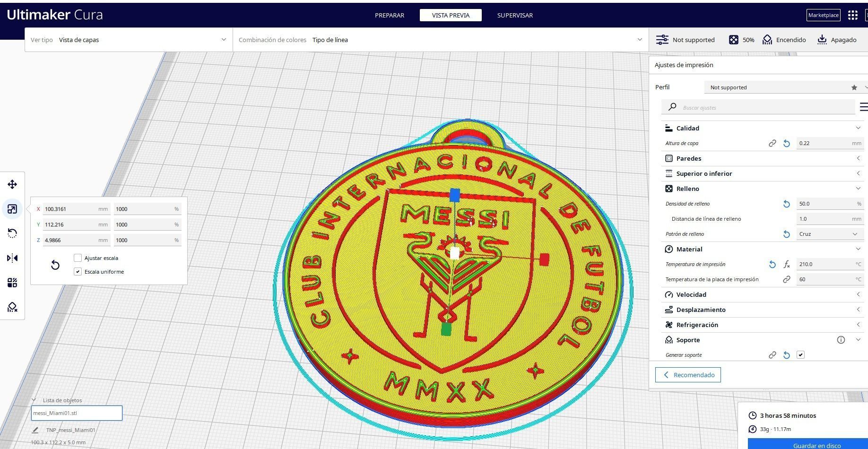Image resolution: width=868 pixels, height=449 pixels.
Task: Open per-model settings tool
Action: tap(12, 283)
